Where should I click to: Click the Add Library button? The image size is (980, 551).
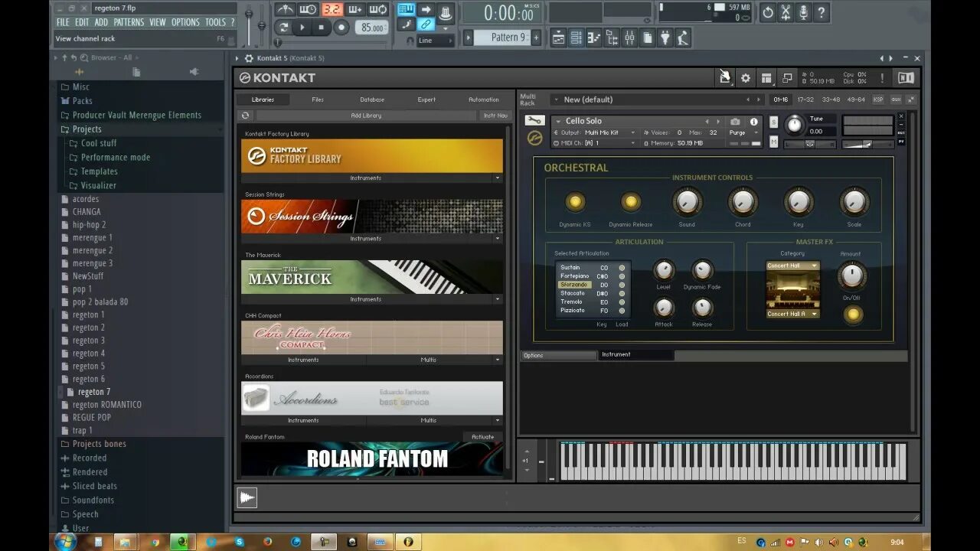click(366, 116)
